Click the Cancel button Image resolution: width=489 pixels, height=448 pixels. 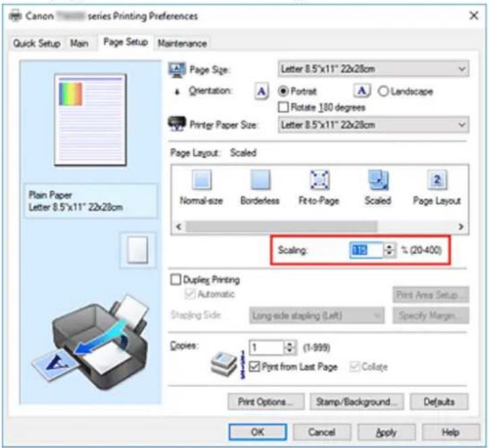[x=322, y=432]
